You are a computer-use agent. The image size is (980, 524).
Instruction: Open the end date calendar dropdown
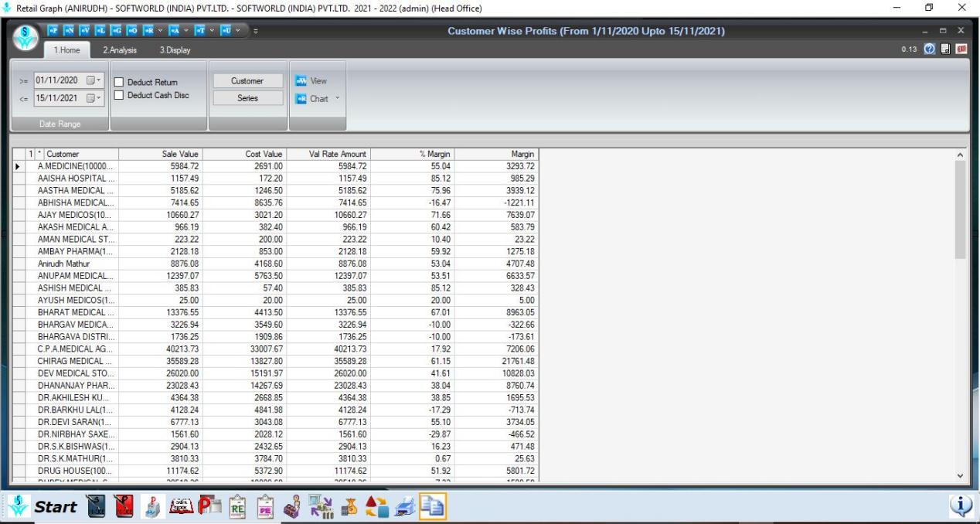[x=93, y=98]
